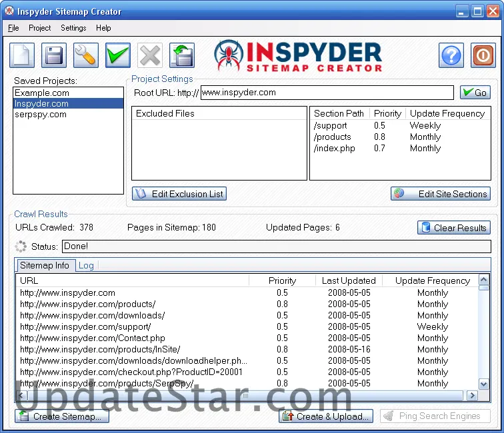Click the Create & Upload... button
Screen dimensions: 504x433
click(x=326, y=416)
